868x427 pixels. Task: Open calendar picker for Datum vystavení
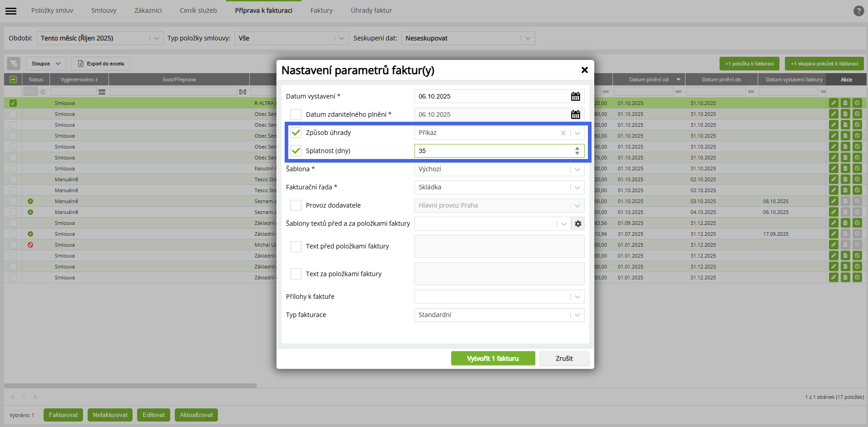point(575,96)
